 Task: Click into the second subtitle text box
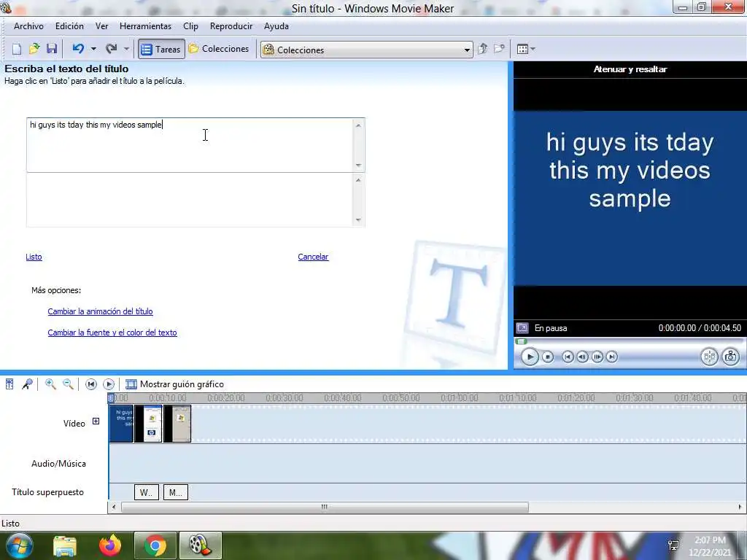190,200
